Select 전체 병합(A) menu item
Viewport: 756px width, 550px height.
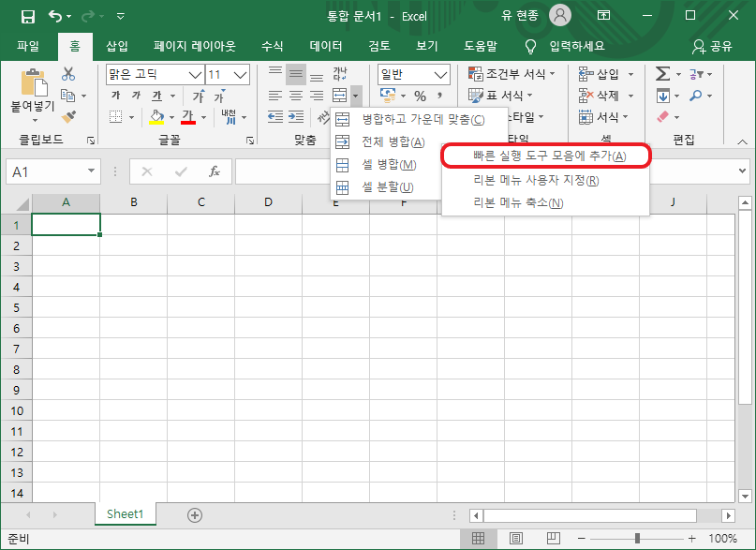(387, 141)
